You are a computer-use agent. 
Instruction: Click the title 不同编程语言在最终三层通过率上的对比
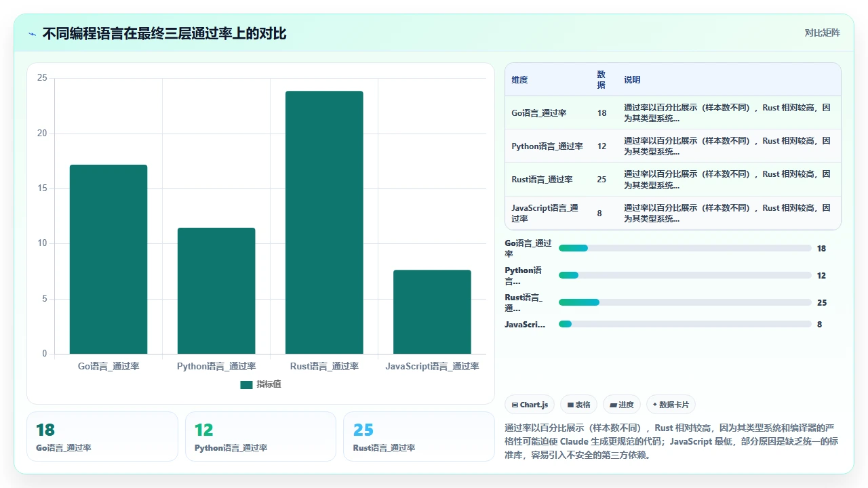[x=164, y=33]
